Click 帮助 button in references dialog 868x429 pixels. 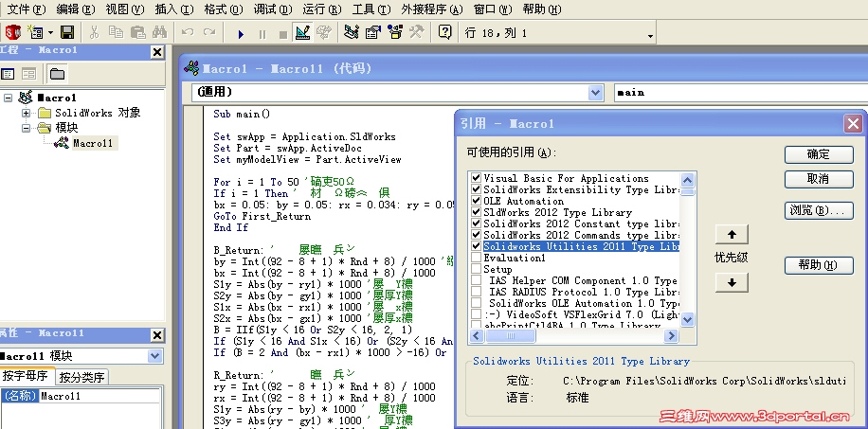[819, 265]
